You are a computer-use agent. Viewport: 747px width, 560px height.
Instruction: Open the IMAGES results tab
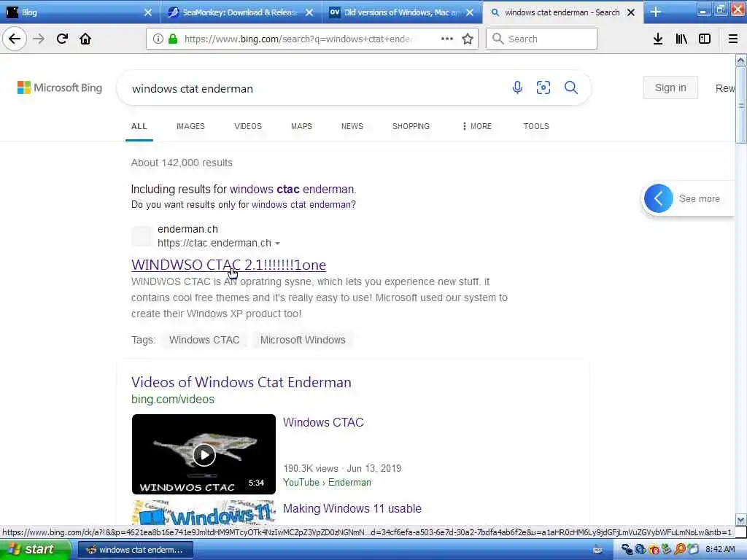pos(190,126)
